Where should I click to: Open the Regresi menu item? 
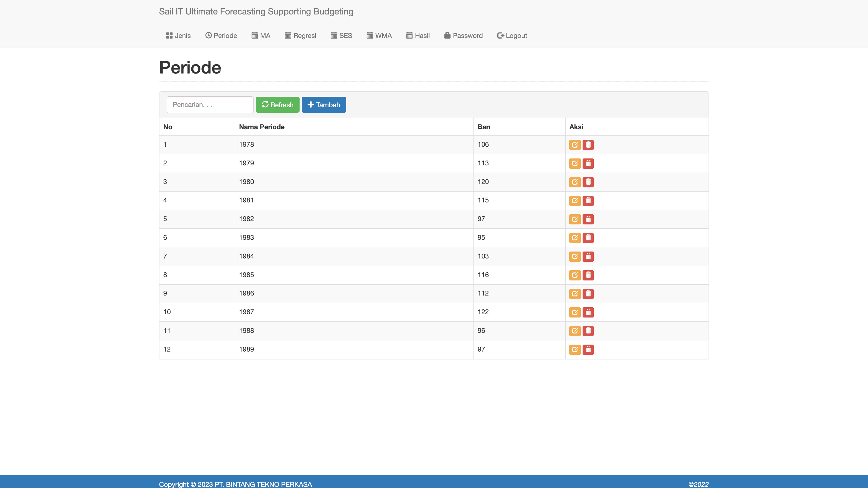[x=300, y=36]
